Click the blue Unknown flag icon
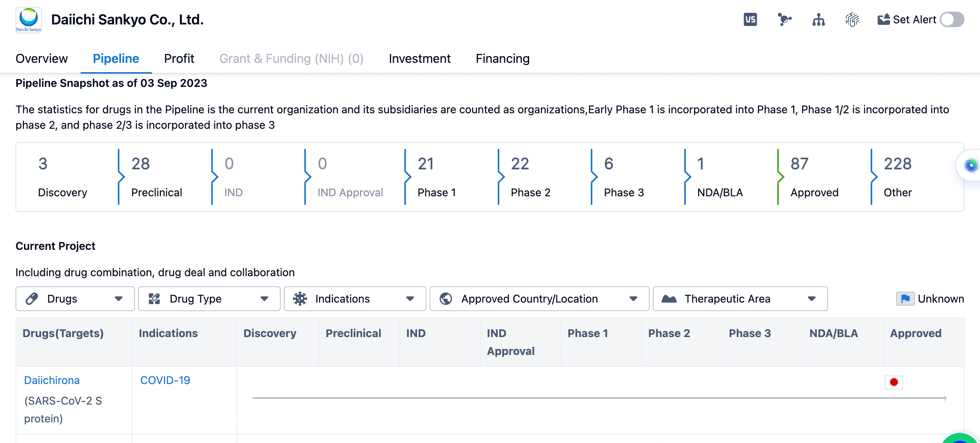The height and width of the screenshot is (443, 980). (x=905, y=299)
